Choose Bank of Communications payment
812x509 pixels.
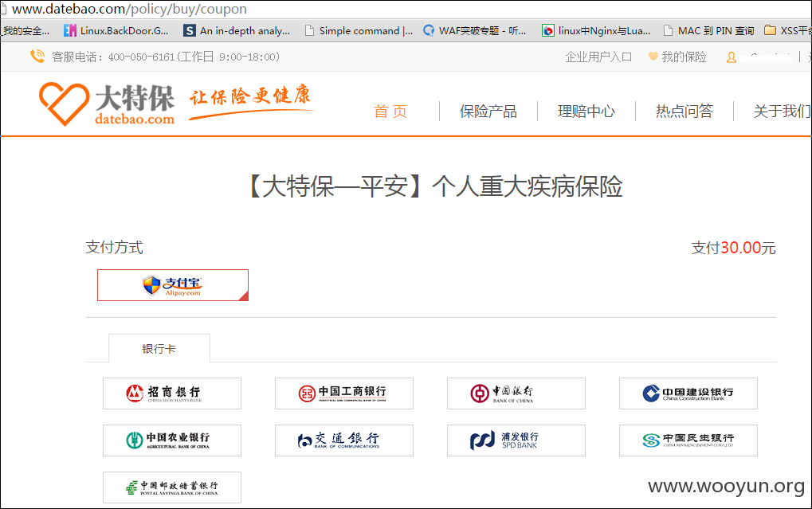[344, 440]
